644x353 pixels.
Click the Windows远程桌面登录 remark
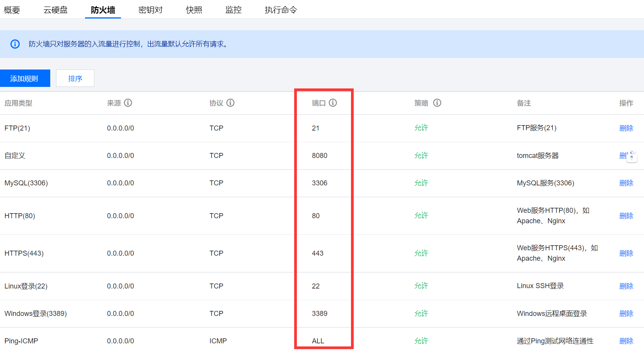click(552, 314)
